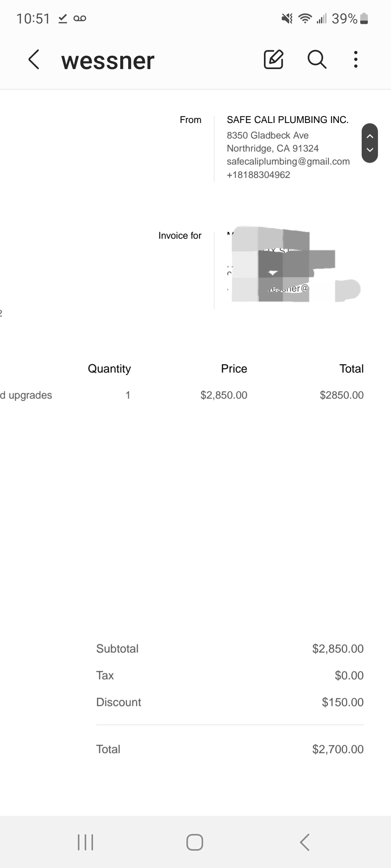Viewport: 391px width, 868px height.
Task: Tap the scroll-down chevron on floating scroller
Action: pos(370,150)
